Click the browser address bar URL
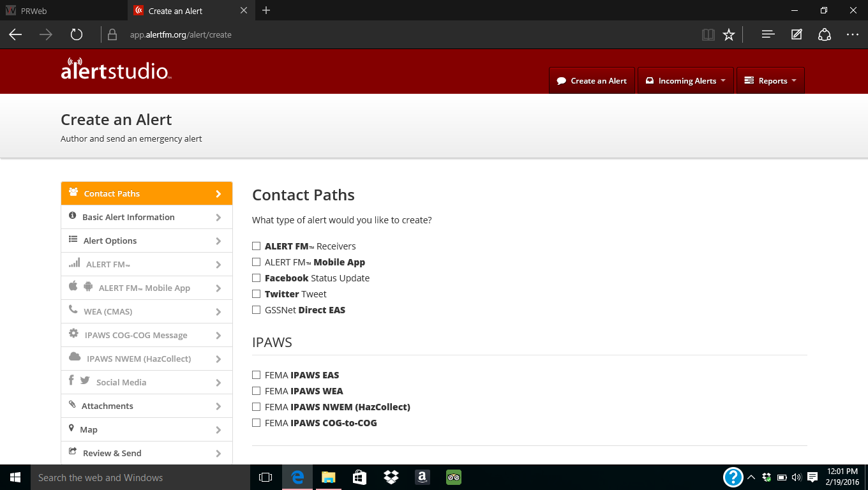This screenshot has width=868, height=490. point(181,35)
